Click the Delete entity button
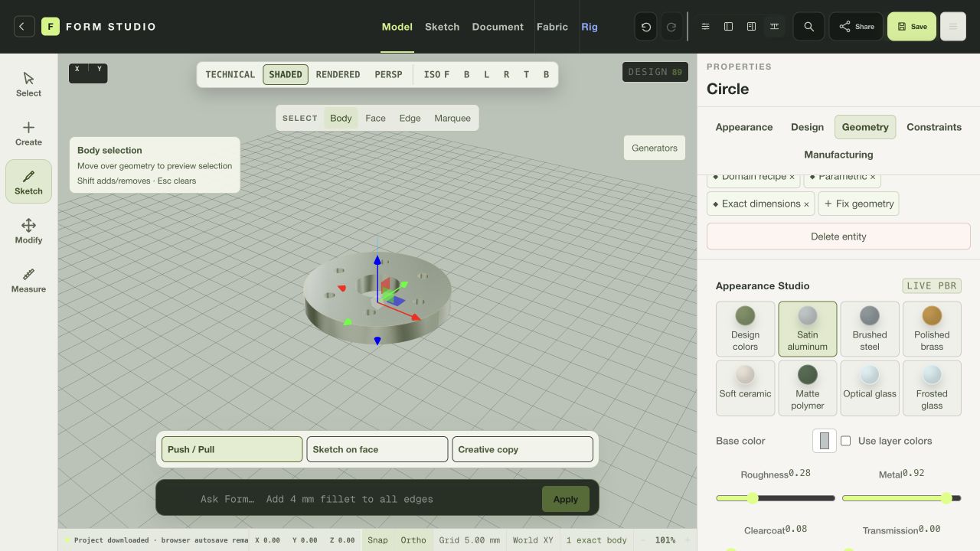The height and width of the screenshot is (551, 980). point(838,236)
